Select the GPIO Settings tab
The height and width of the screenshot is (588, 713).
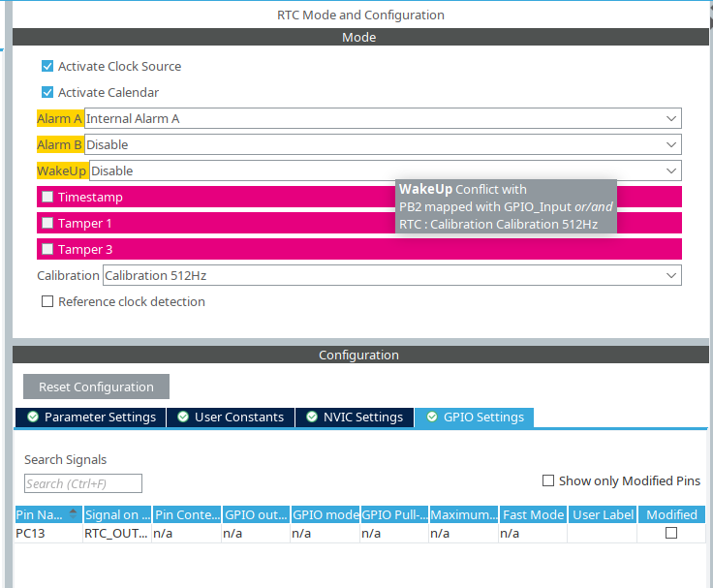tap(475, 417)
